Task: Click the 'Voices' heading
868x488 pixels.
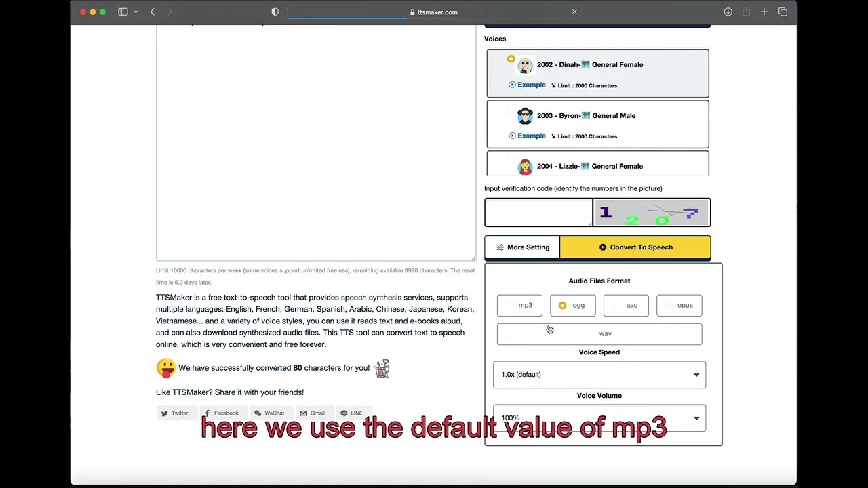Action: 495,39
